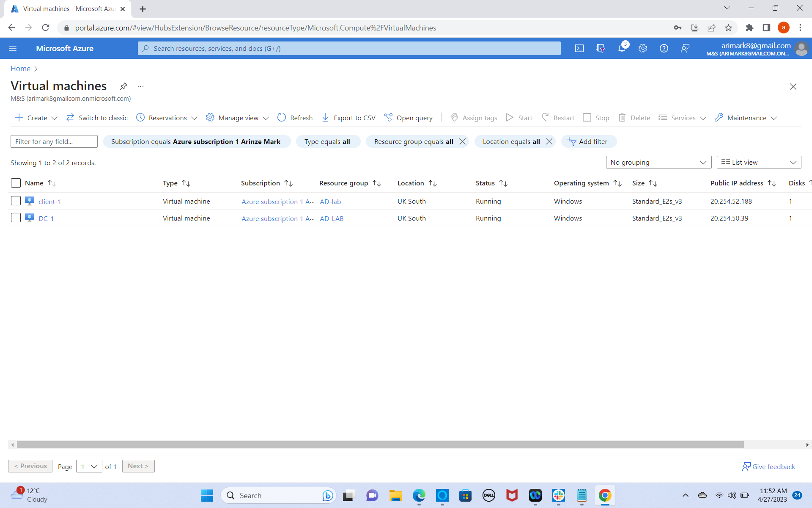This screenshot has width=812, height=508.
Task: Click the Restart toolbar button
Action: (x=558, y=118)
